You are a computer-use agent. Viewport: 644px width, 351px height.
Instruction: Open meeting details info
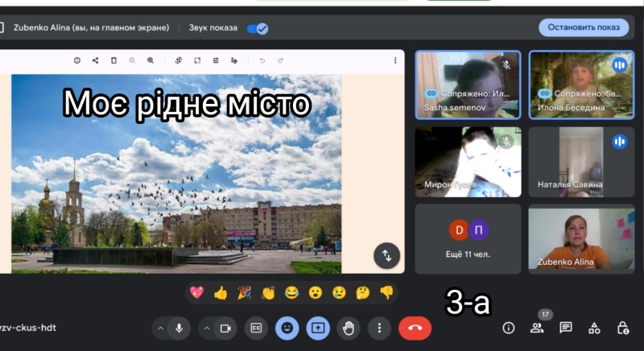[x=508, y=328]
